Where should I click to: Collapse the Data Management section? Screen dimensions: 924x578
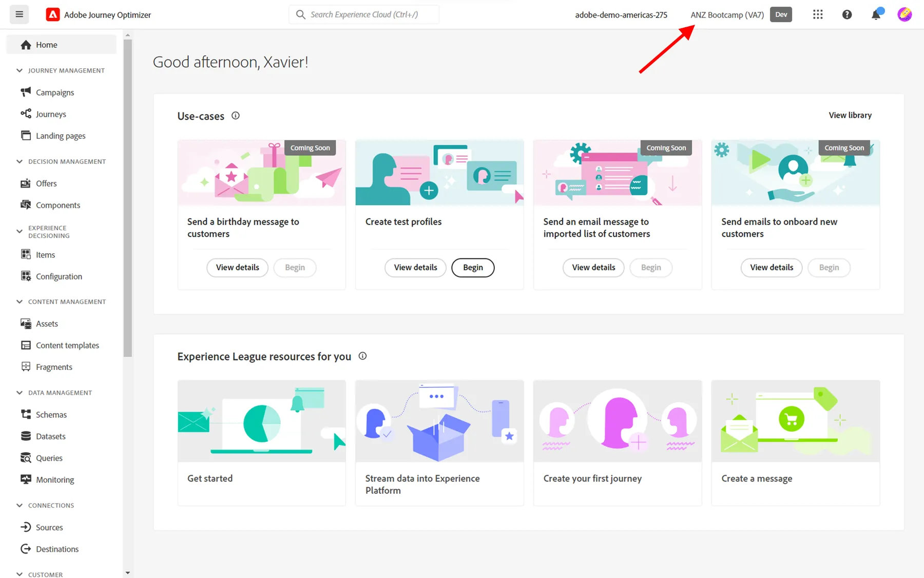(20, 393)
